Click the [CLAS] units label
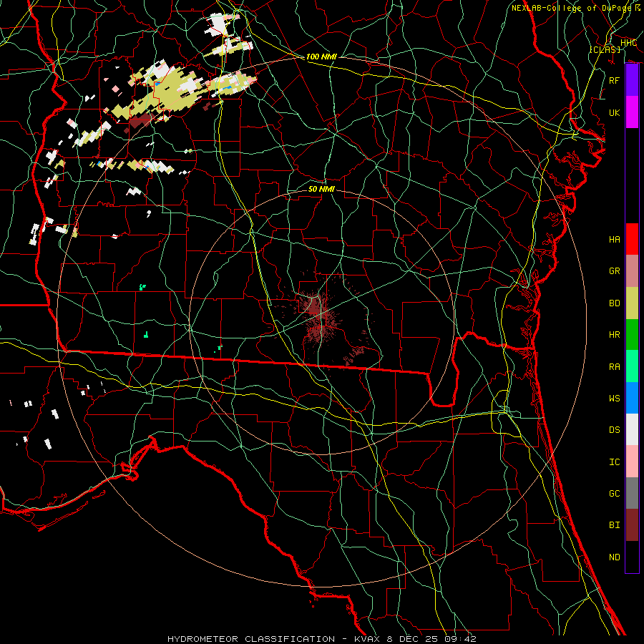This screenshot has width=644, height=644. coord(605,49)
